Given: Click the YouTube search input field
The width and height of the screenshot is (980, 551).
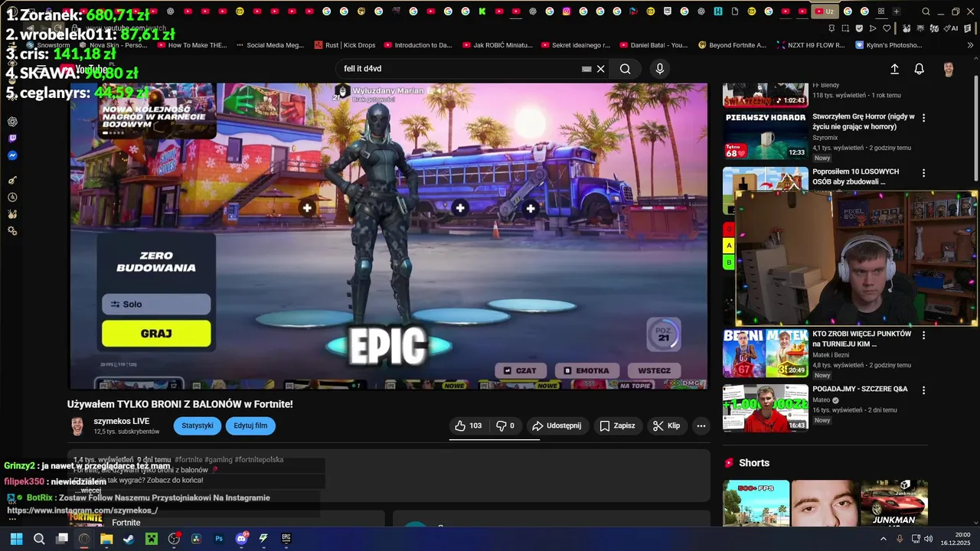Looking at the screenshot, I should click(x=459, y=69).
